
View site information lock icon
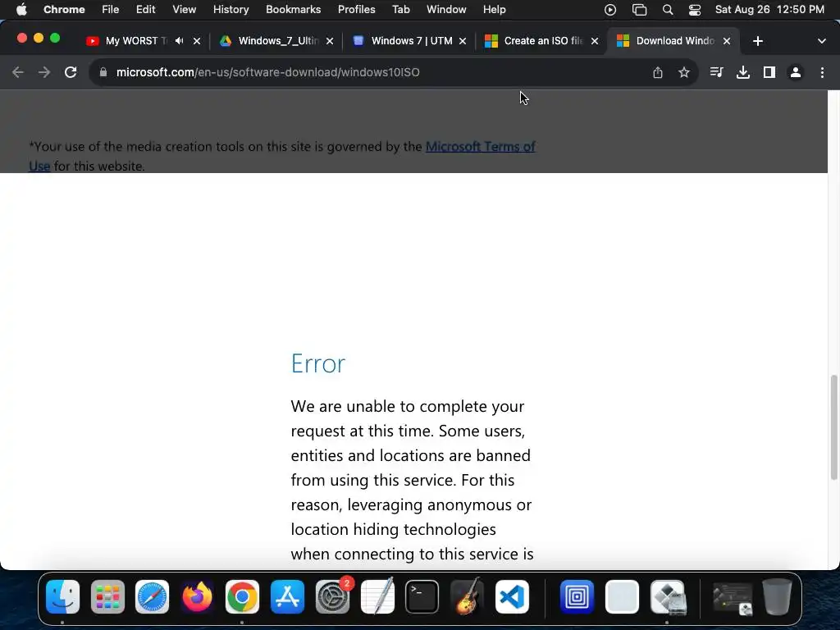(103, 72)
